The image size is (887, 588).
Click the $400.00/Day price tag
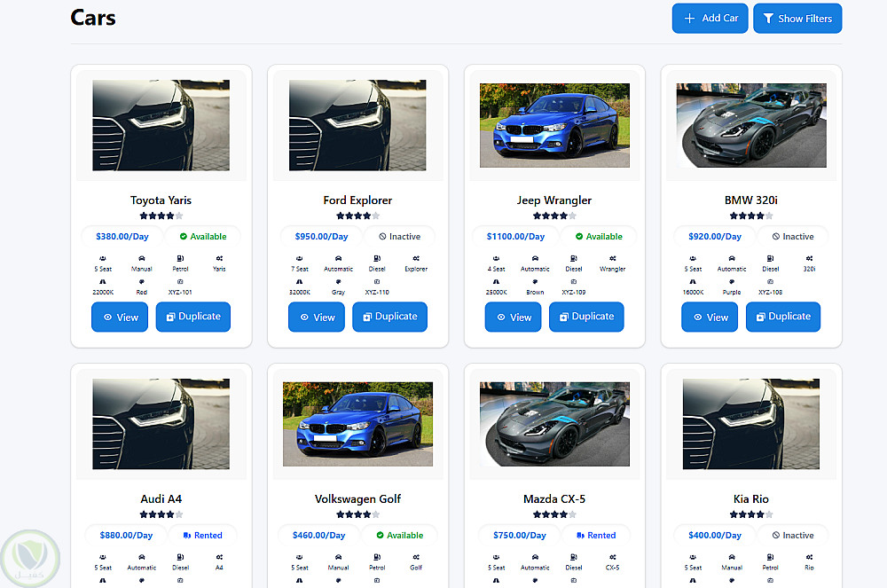coord(714,535)
